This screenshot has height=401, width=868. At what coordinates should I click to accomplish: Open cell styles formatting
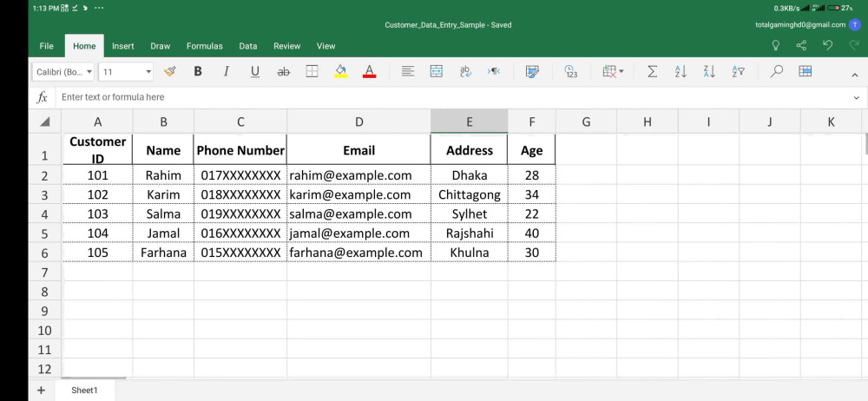pyautogui.click(x=532, y=71)
